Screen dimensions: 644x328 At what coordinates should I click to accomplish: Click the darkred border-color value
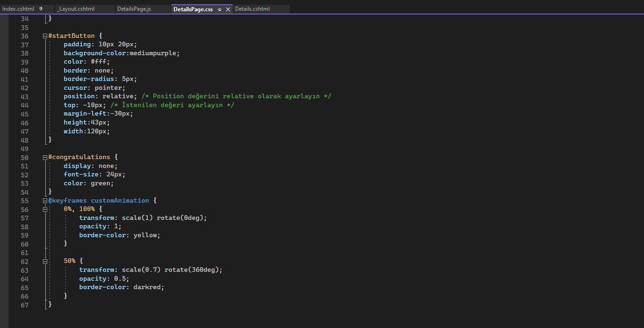click(x=148, y=287)
